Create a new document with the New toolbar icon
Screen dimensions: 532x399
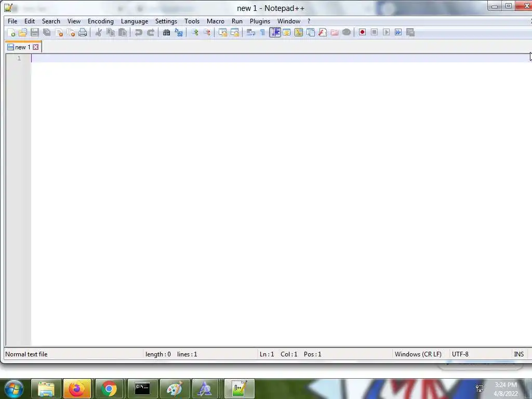(11, 33)
